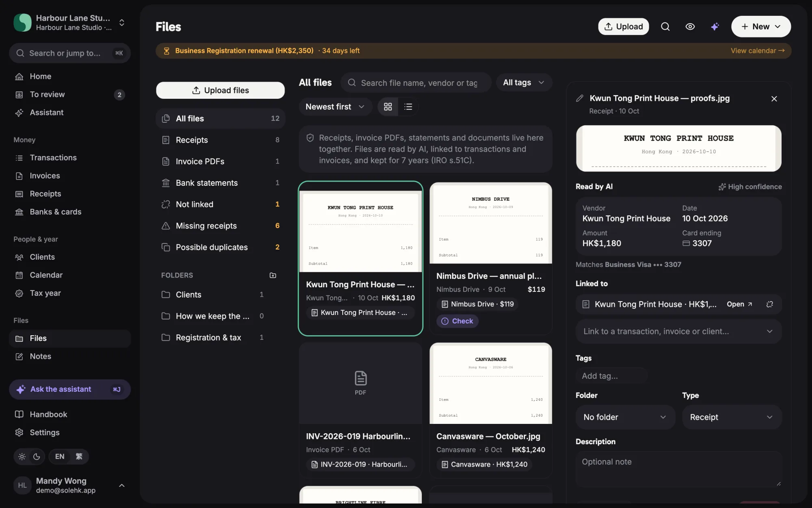Open Transactions in sidebar

pos(70,158)
